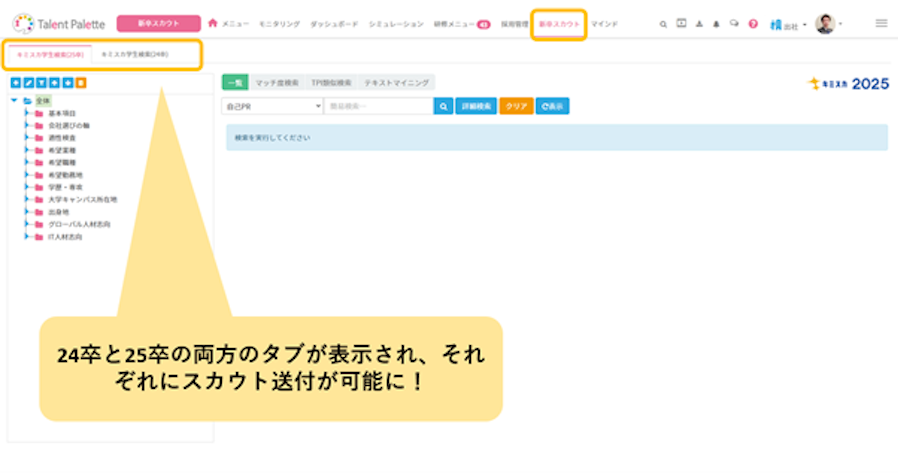
Task: Select the 全体 folder
Action: pos(43,101)
